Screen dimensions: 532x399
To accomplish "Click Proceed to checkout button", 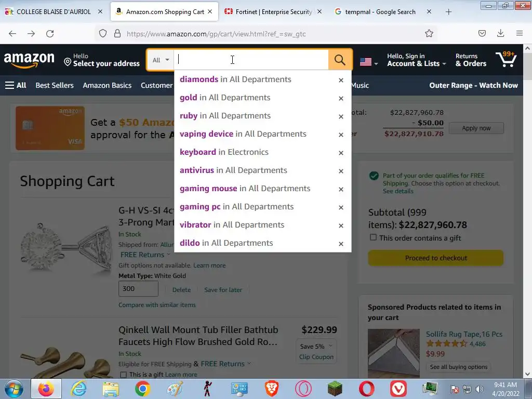I will [436, 258].
